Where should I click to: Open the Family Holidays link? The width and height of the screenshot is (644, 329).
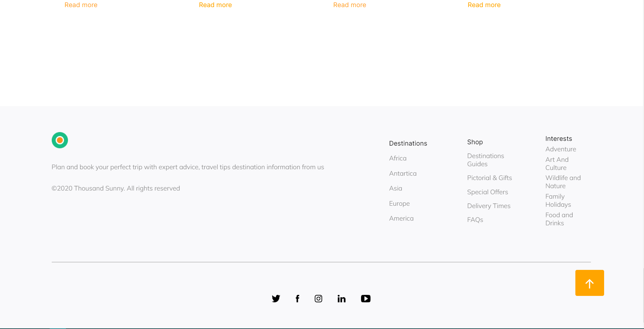click(x=558, y=201)
